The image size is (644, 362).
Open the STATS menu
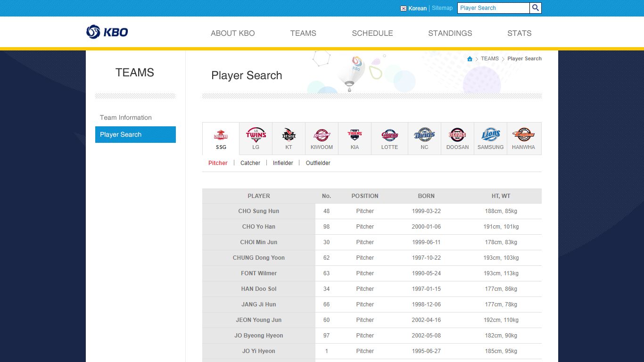pos(520,33)
